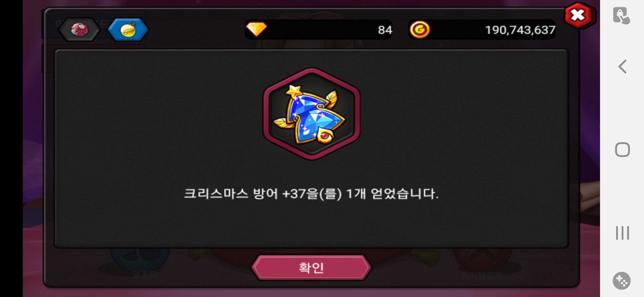Tap the touch lock icon in sidebar
The height and width of the screenshot is (297, 644).
pos(621,16)
